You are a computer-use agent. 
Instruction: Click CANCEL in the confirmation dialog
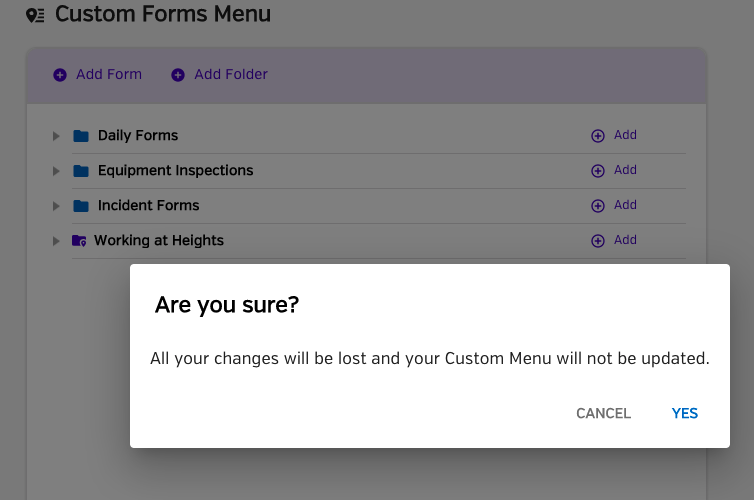click(603, 413)
